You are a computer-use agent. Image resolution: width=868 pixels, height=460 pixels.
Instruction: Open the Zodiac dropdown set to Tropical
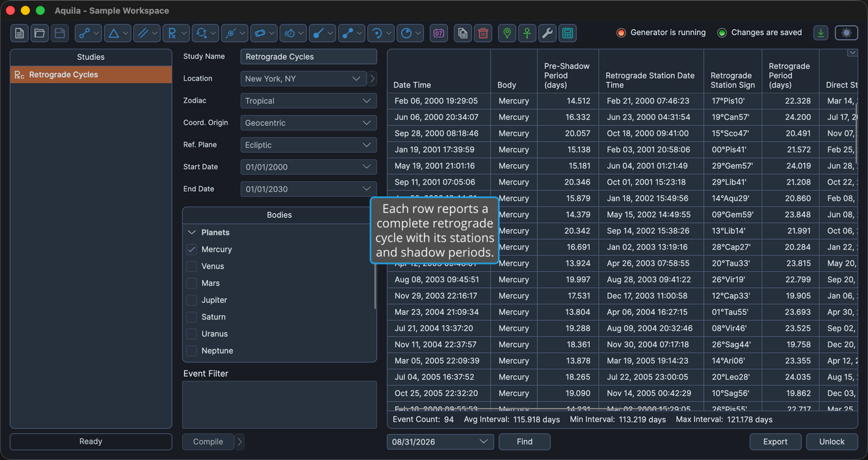[x=309, y=101]
